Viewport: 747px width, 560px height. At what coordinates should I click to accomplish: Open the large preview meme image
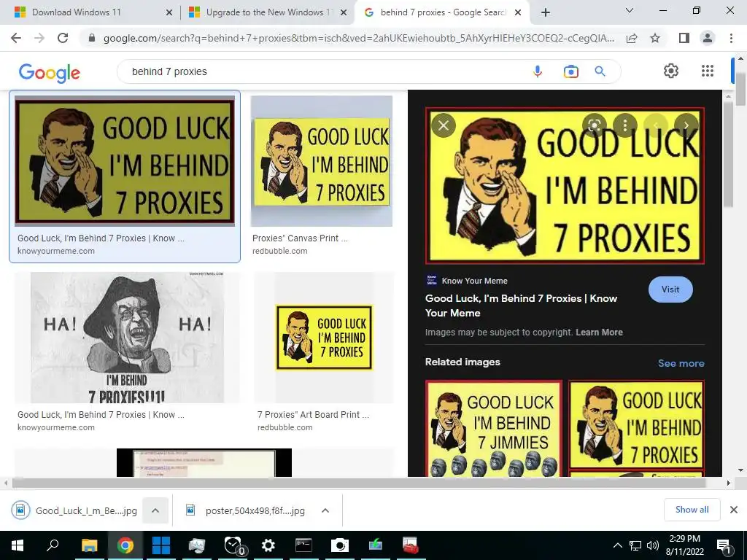click(x=565, y=186)
